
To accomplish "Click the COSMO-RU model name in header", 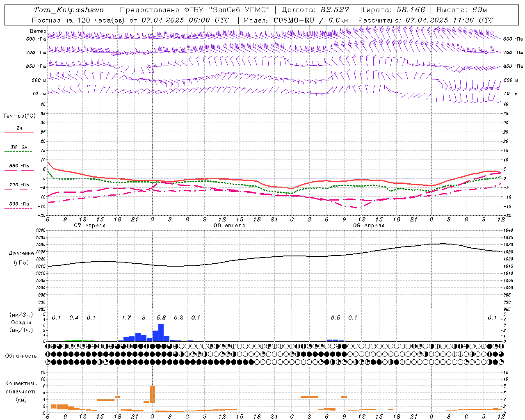I will [297, 20].
